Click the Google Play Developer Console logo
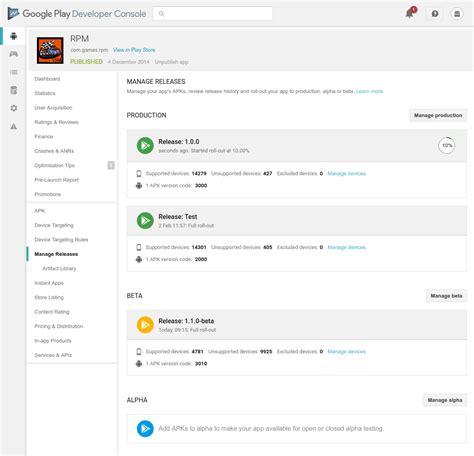This screenshot has width=474, height=456. click(x=77, y=14)
